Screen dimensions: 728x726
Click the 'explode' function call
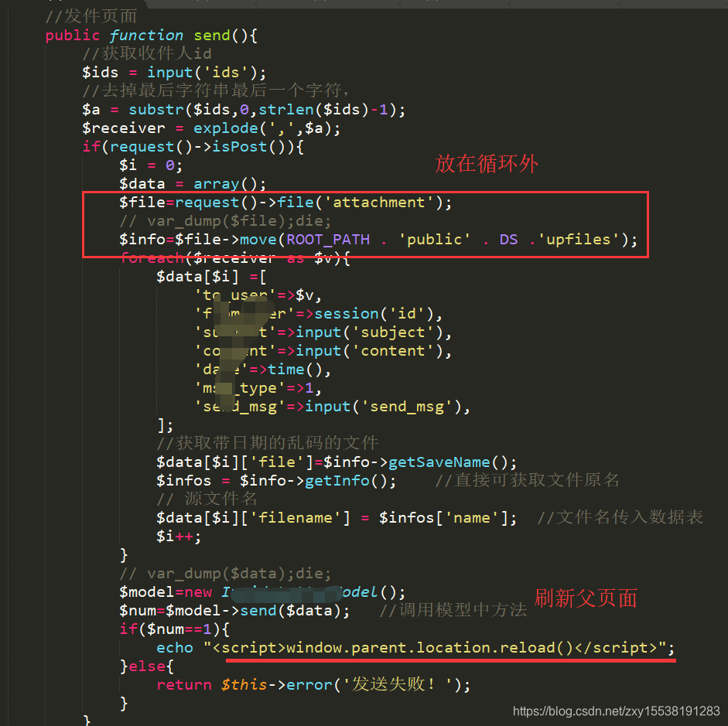tap(226, 128)
